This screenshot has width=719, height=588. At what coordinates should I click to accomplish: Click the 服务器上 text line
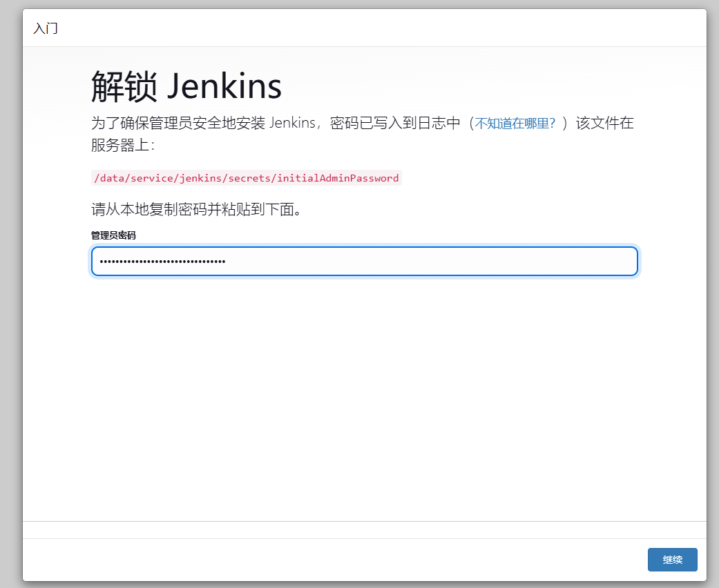[123, 146]
